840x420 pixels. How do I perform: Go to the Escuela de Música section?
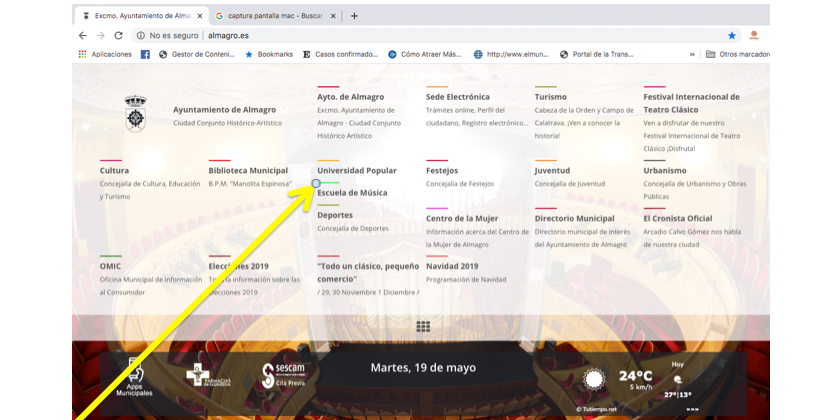click(352, 193)
